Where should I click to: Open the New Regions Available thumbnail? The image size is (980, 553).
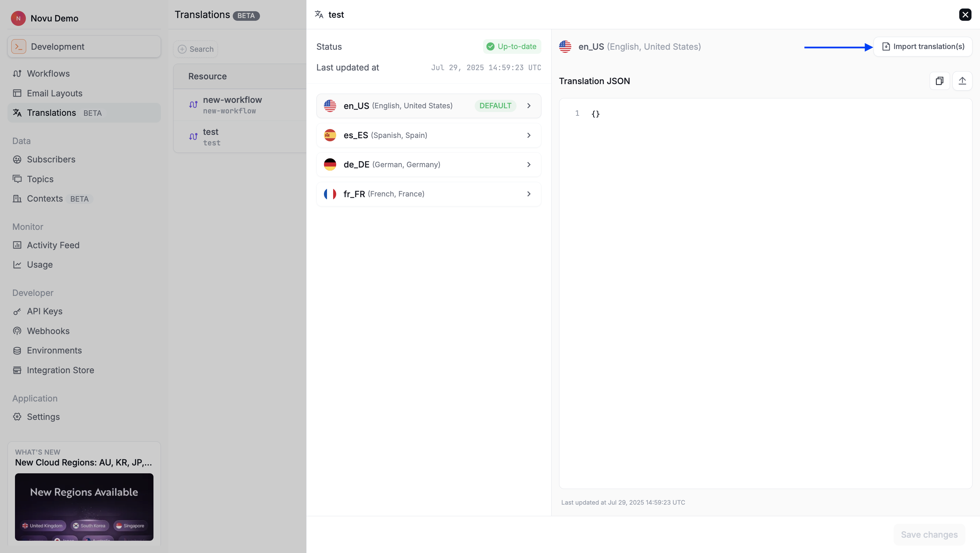[84, 507]
